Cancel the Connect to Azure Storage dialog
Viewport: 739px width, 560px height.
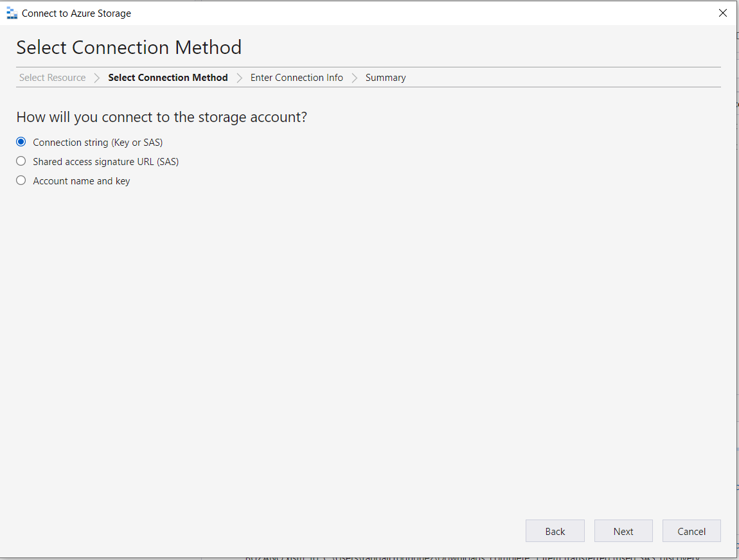point(691,531)
